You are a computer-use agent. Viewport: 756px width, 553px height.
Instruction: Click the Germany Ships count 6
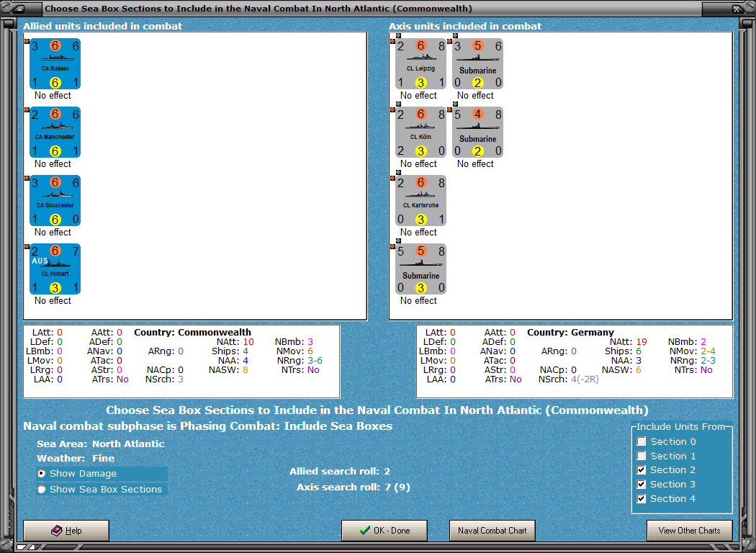pos(639,351)
